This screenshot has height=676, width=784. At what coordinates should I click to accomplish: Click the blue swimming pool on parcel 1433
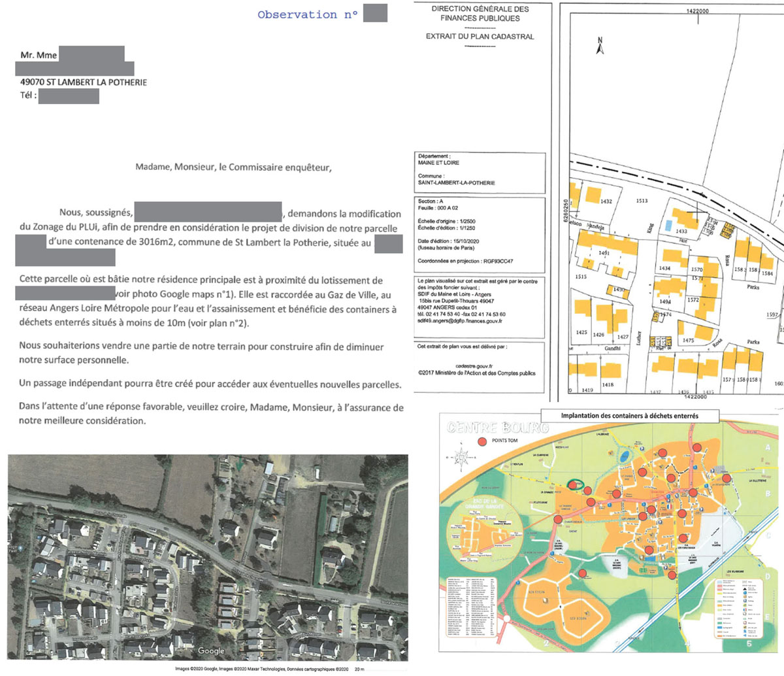pyautogui.click(x=668, y=224)
